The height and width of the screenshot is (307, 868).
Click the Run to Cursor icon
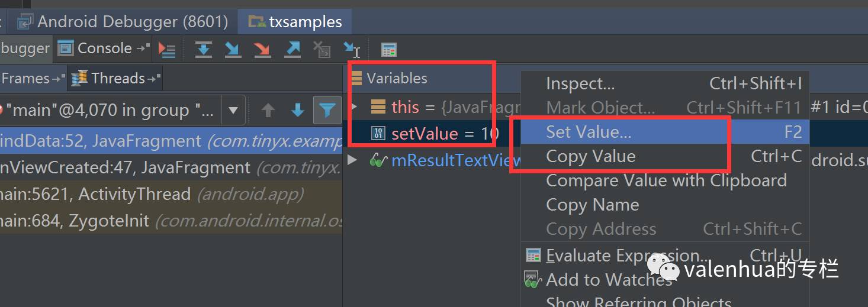(353, 50)
